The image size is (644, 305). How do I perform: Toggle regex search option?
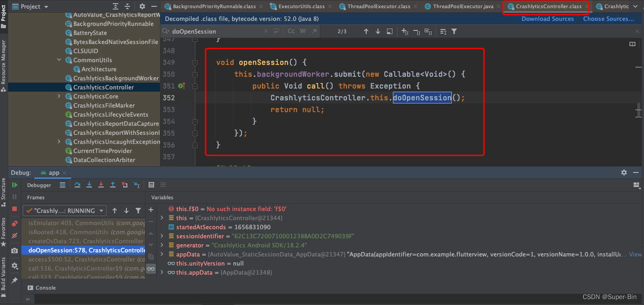(315, 31)
